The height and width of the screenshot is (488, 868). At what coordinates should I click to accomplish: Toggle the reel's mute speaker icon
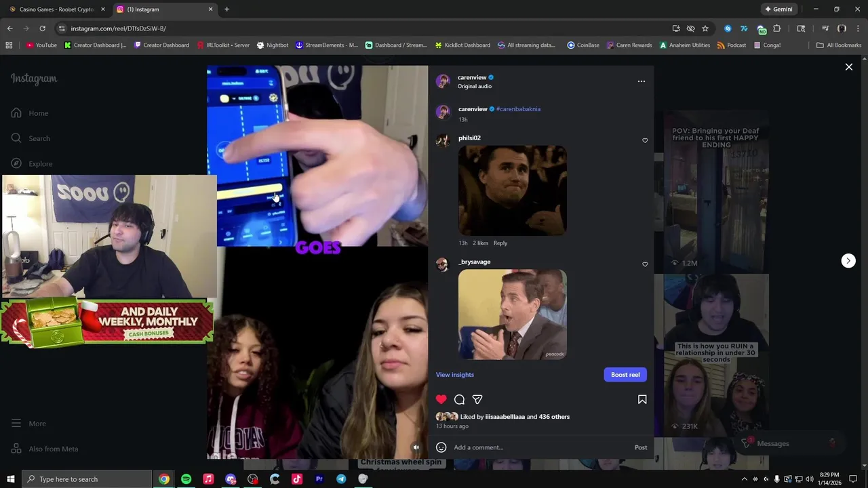[x=416, y=447]
